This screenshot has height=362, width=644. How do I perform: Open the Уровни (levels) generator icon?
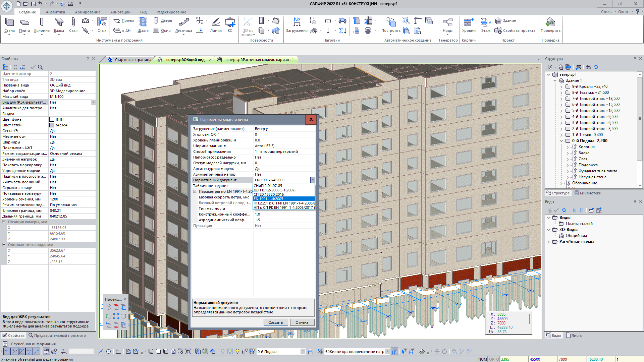[468, 23]
